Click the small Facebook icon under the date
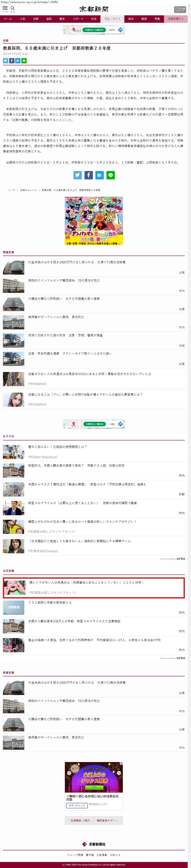 click(x=11, y=61)
